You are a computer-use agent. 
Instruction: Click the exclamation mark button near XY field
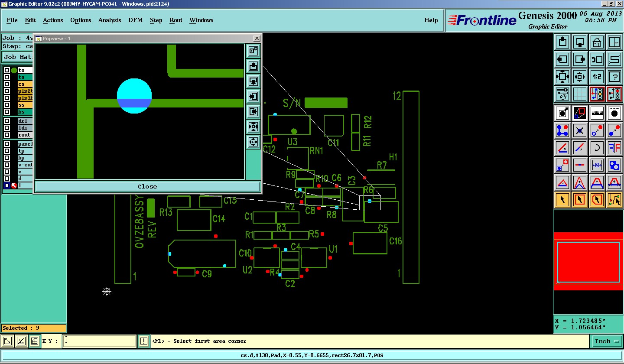tap(144, 341)
